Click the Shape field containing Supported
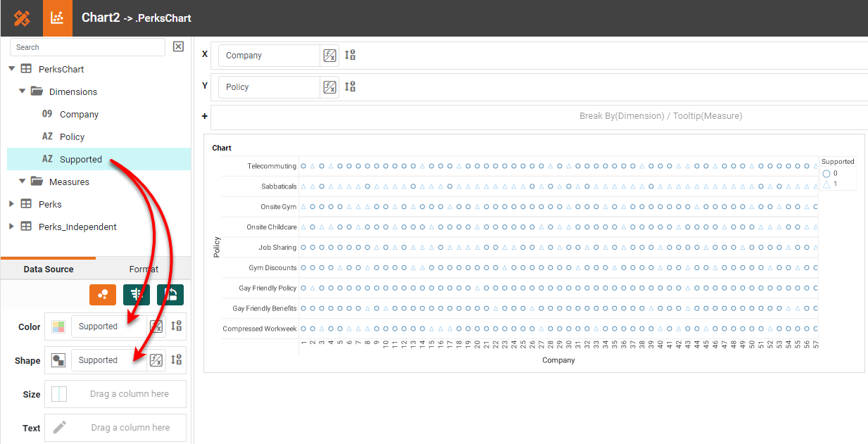The image size is (868, 444). (109, 360)
